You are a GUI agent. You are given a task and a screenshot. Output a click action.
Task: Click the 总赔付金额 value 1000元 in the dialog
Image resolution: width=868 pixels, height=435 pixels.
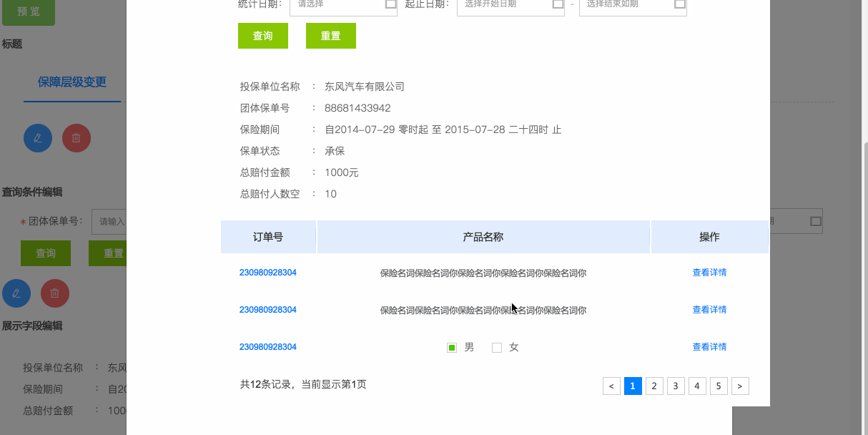click(342, 172)
